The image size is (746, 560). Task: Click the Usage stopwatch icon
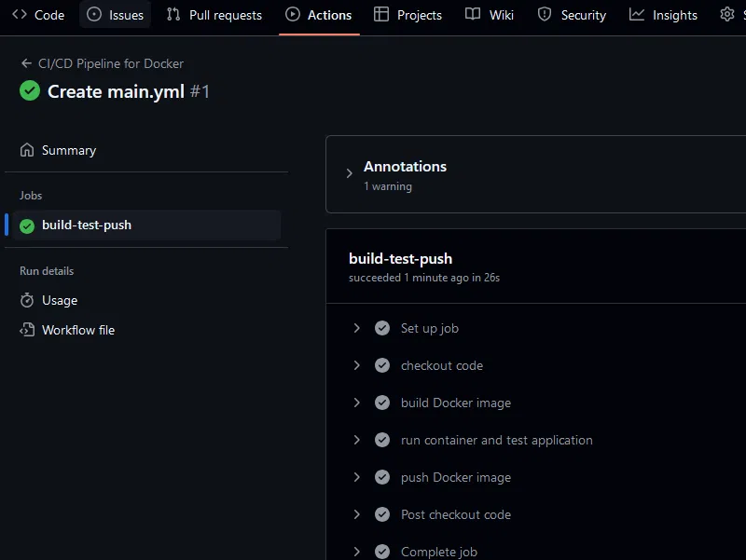27,300
